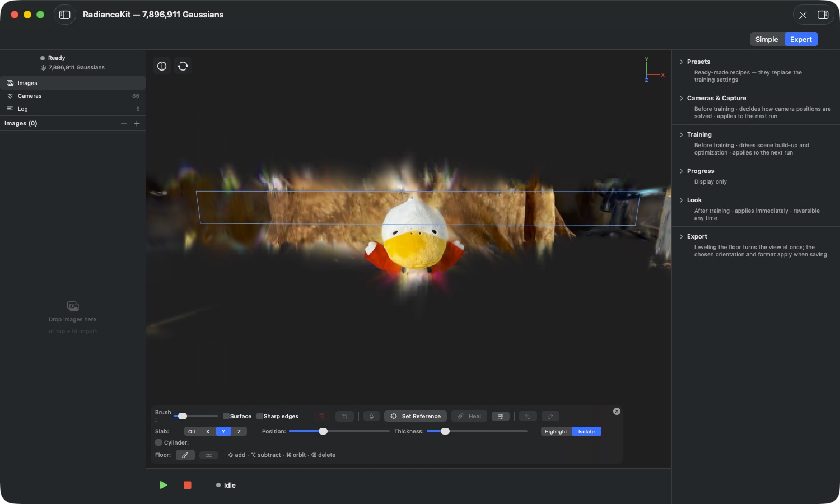This screenshot has width=840, height=504.
Task: Enable the Sharp edges checkbox
Action: [x=260, y=416]
